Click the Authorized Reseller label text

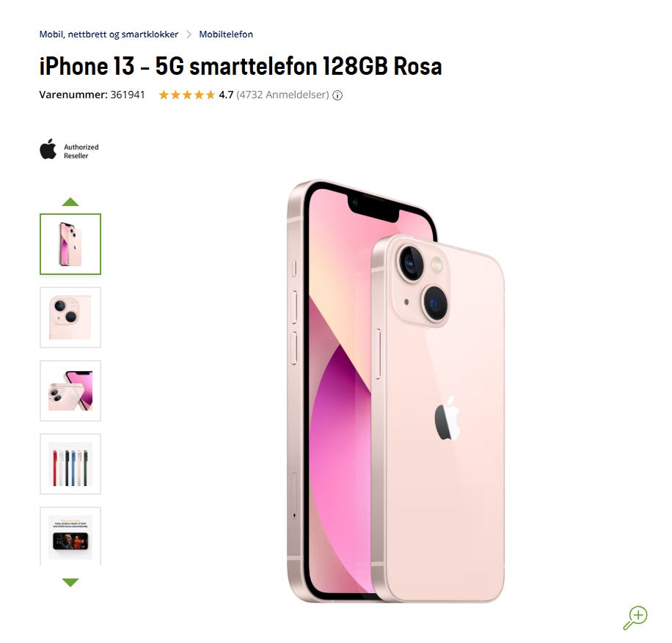[x=81, y=151]
